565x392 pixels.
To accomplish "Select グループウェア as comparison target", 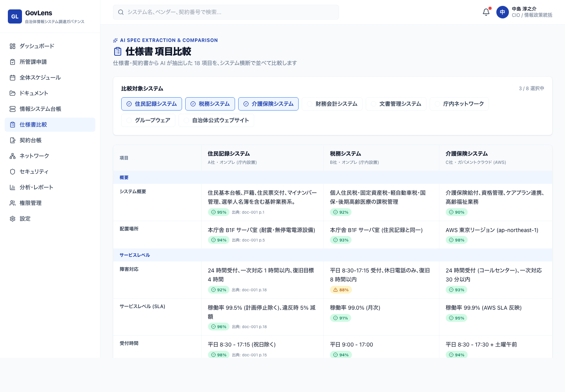I will pos(148,120).
